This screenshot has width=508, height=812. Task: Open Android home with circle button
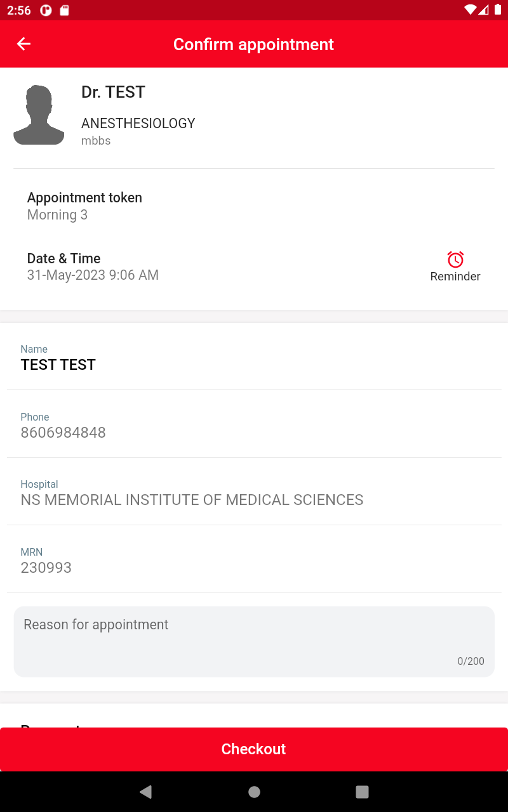[x=254, y=792]
